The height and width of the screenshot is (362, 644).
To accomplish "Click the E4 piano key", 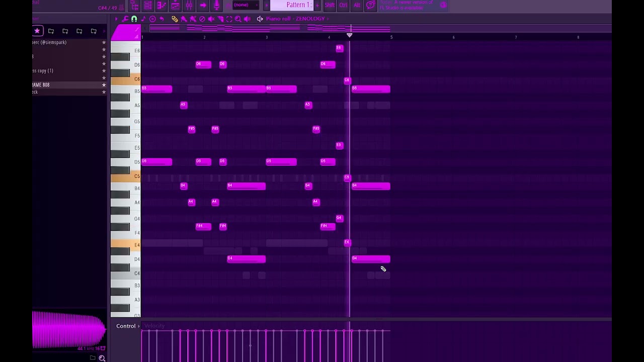I will [126, 245].
